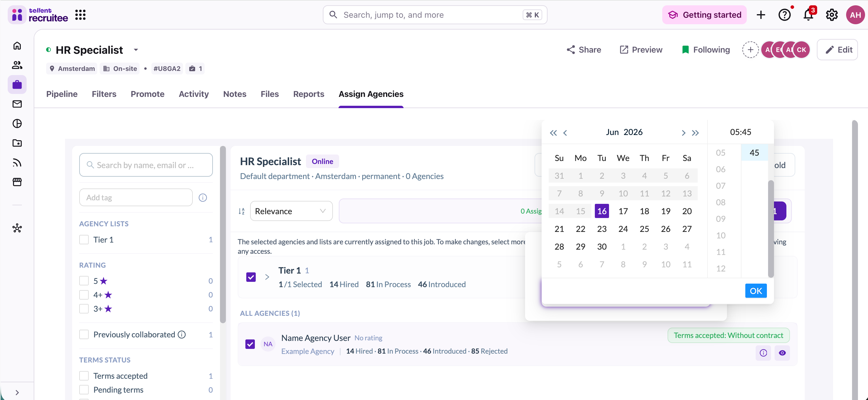Viewport: 868px width, 400px height.
Task: Click 2026 year selector in calendar header
Action: (633, 132)
